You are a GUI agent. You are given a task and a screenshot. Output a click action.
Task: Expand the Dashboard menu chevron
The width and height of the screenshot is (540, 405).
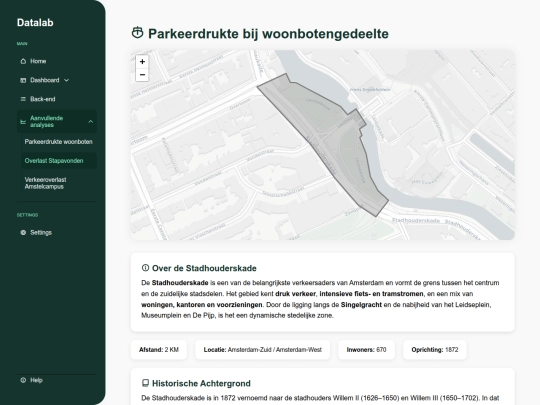[x=66, y=80]
